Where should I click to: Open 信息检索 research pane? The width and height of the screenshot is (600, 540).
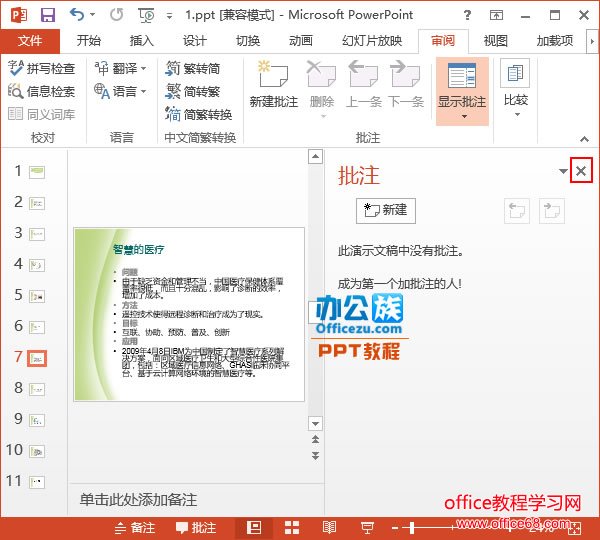(x=41, y=91)
